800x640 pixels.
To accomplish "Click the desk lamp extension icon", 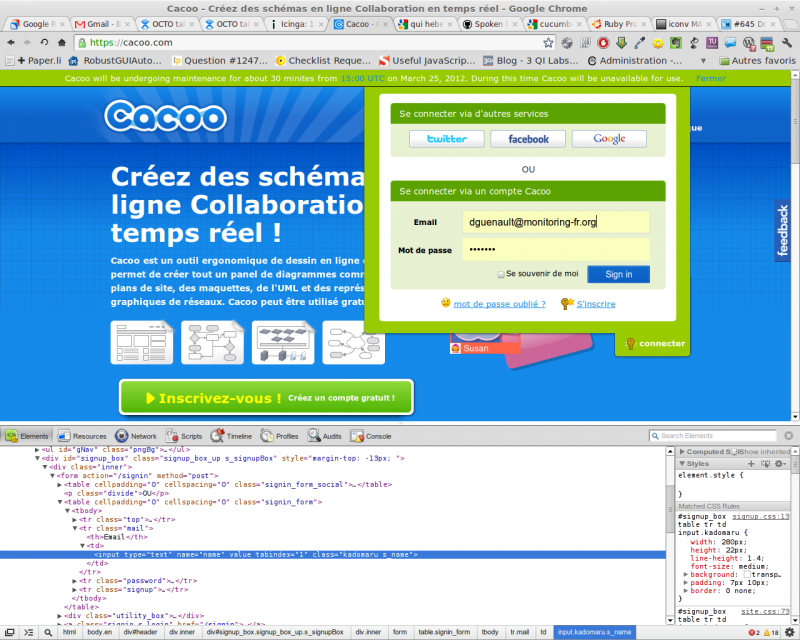I will (x=694, y=43).
